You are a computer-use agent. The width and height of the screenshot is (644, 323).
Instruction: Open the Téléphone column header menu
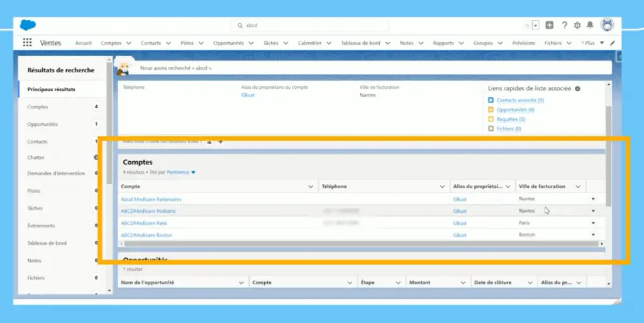click(x=442, y=186)
